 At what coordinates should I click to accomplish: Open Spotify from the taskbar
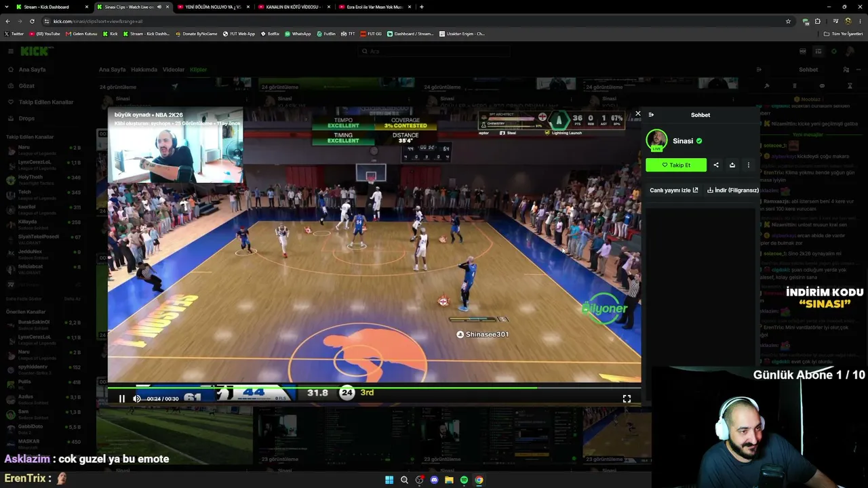tap(464, 480)
